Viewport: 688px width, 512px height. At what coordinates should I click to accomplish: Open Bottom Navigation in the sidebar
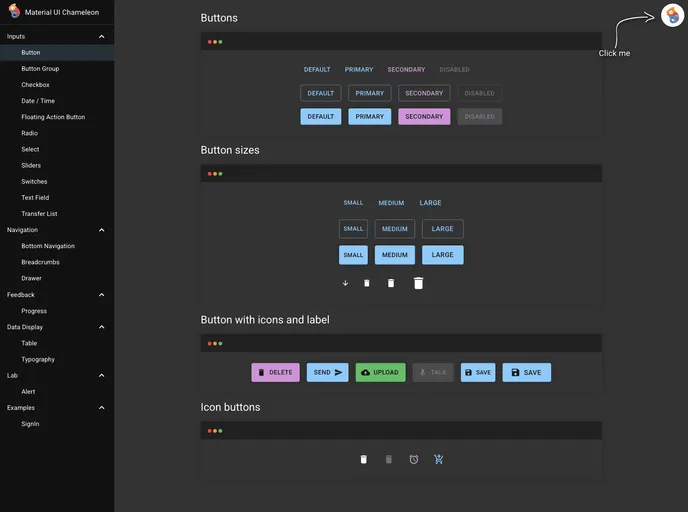coord(57,246)
